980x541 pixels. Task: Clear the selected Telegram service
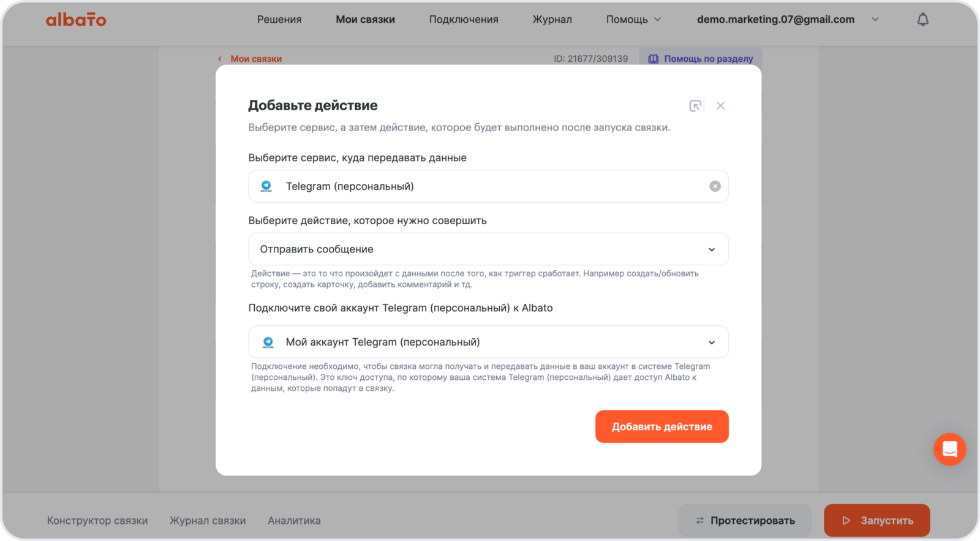[715, 186]
